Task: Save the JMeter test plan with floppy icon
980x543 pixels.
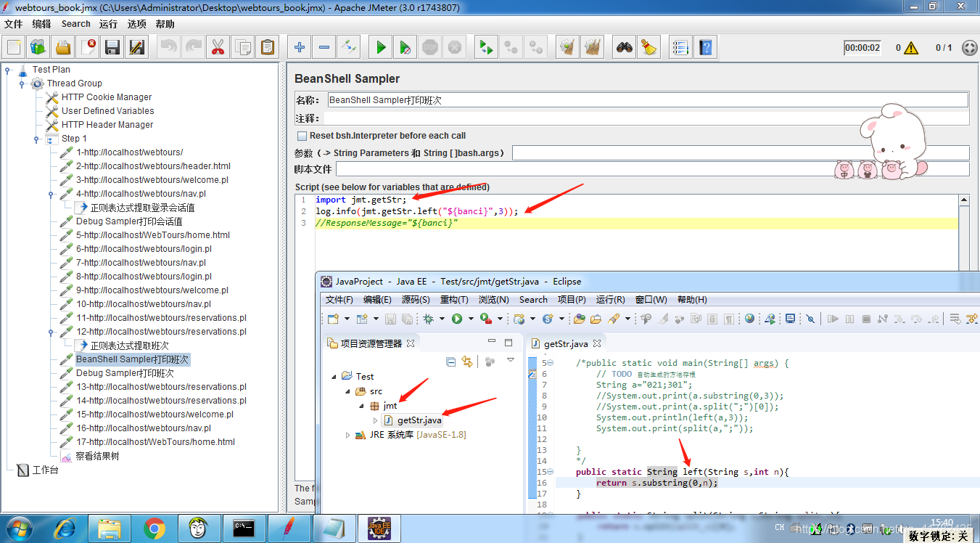Action: (x=112, y=48)
